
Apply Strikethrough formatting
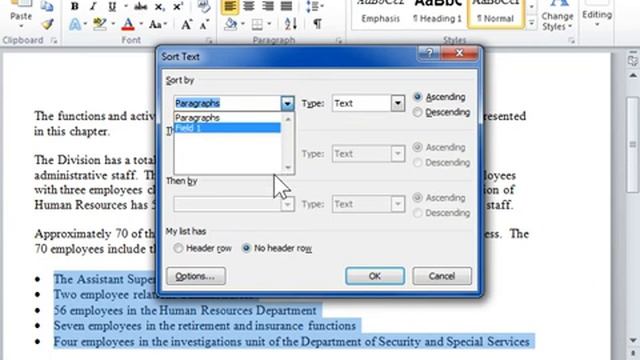click(140, 7)
